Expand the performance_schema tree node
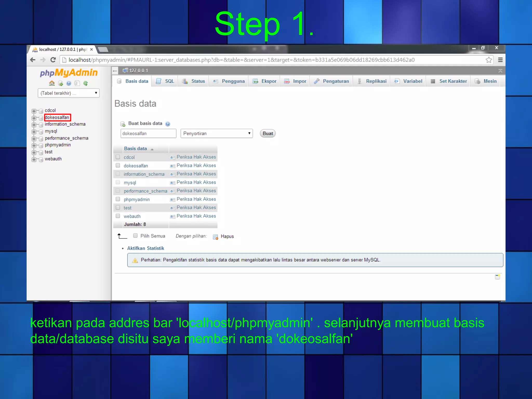Viewport: 532px width, 399px height. coord(34,139)
